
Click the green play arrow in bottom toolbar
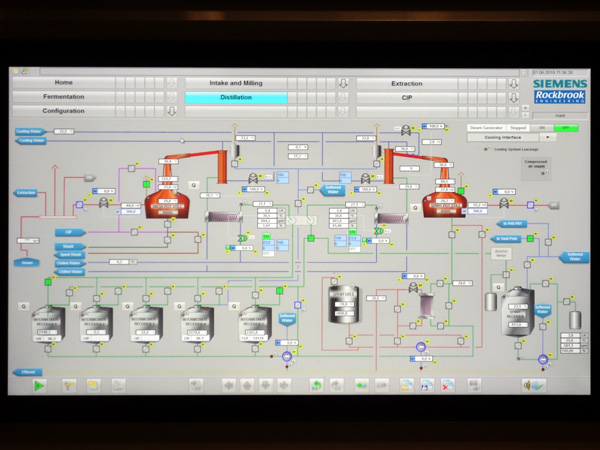coord(40,384)
